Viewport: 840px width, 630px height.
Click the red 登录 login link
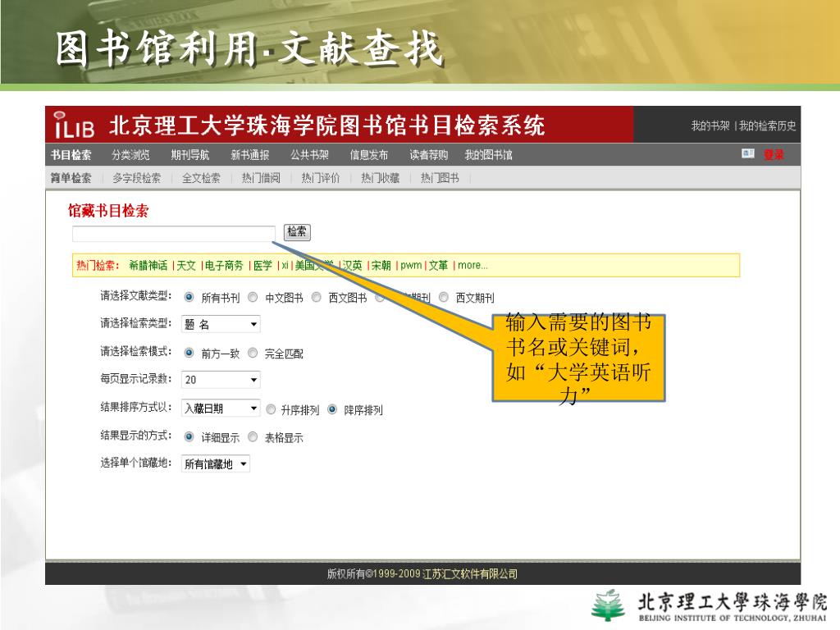point(774,155)
